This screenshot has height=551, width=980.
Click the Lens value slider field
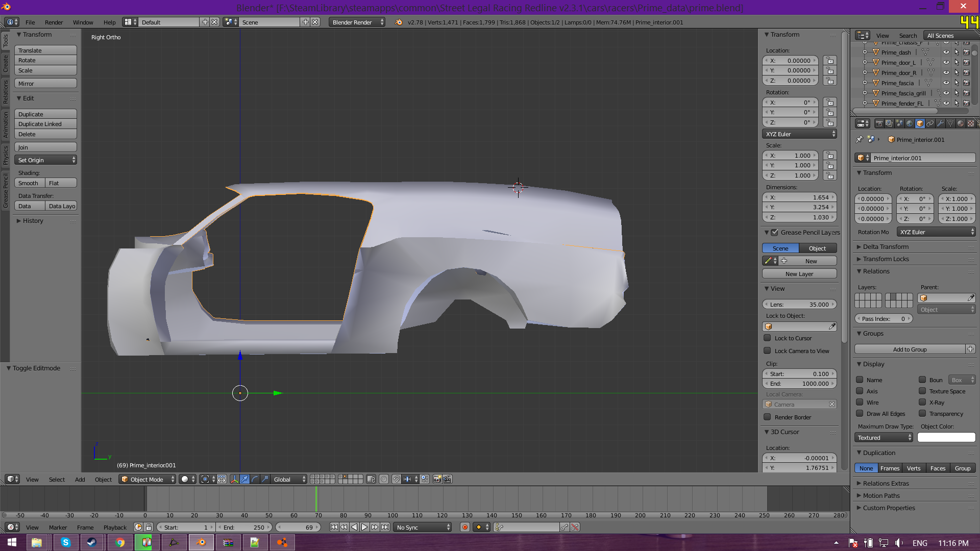[799, 304]
